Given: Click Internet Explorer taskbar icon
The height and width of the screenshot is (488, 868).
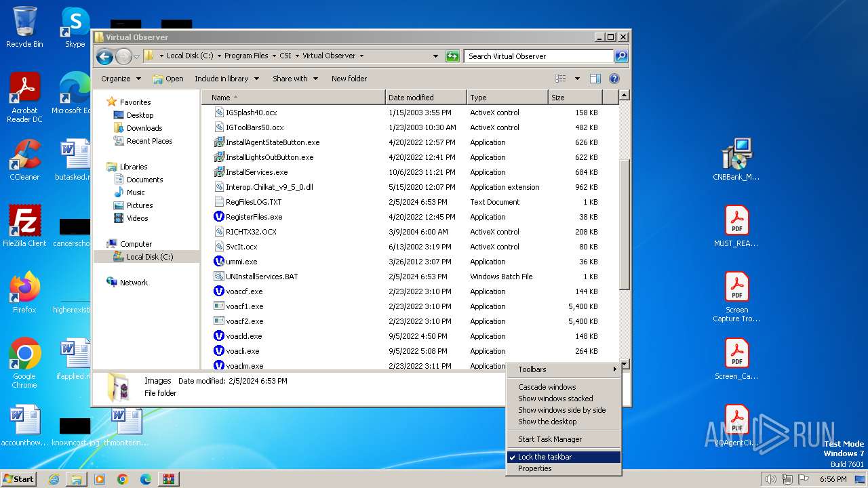Looking at the screenshot, I should point(54,479).
